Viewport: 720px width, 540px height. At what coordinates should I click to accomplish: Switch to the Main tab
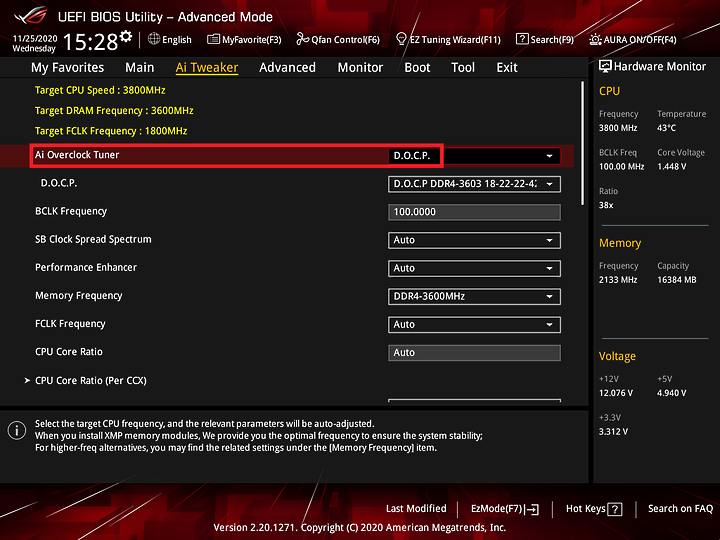click(140, 68)
